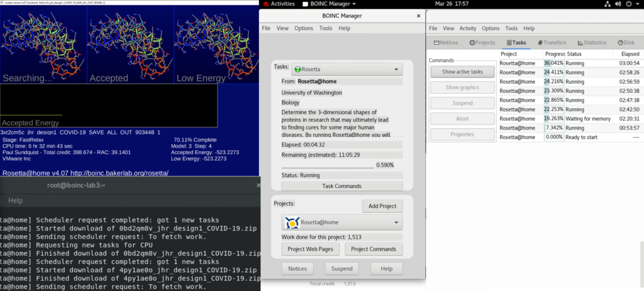Click the Suspend button in simple view
This screenshot has width=644, height=291.
click(x=341, y=268)
